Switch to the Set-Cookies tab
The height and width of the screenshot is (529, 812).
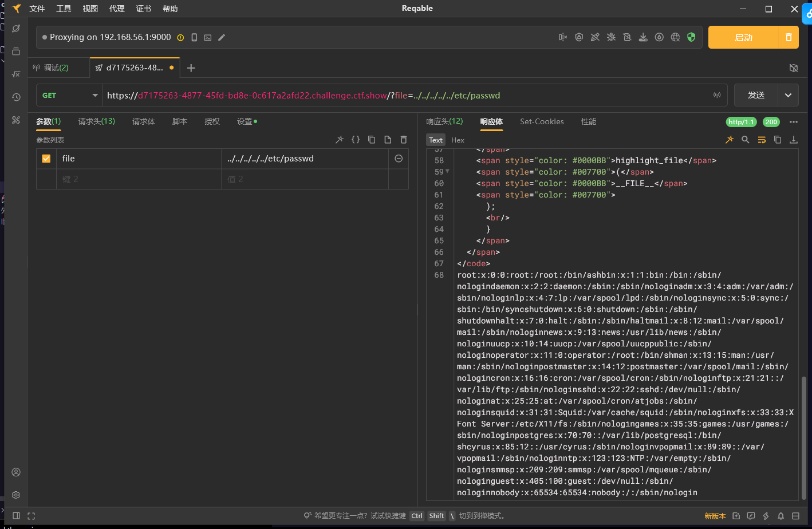click(x=542, y=121)
